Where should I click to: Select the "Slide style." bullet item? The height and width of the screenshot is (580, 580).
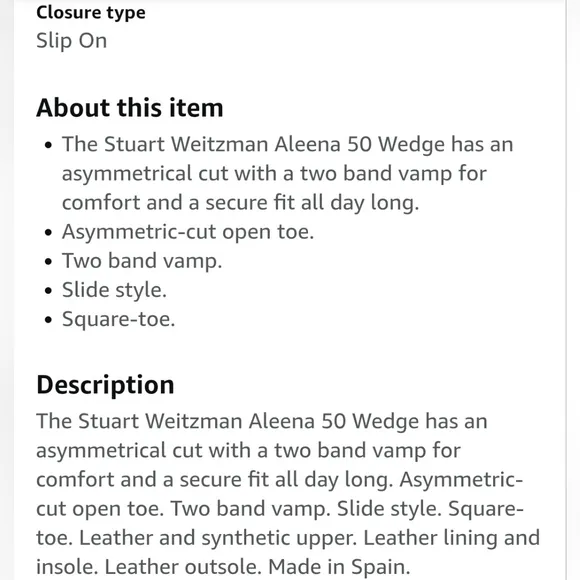(114, 290)
